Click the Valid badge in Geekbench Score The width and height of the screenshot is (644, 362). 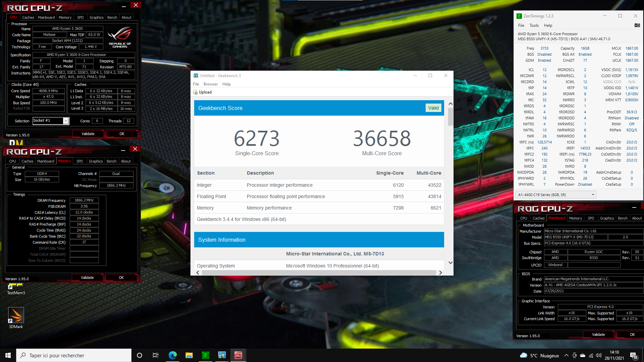[433, 108]
